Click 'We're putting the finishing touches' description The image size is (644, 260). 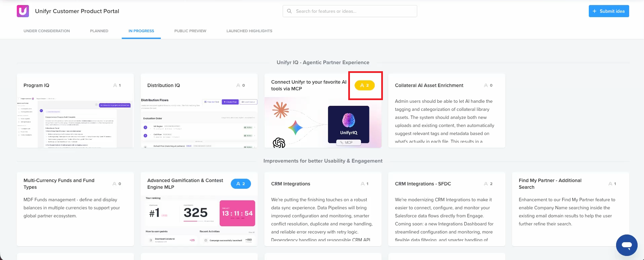point(322,220)
